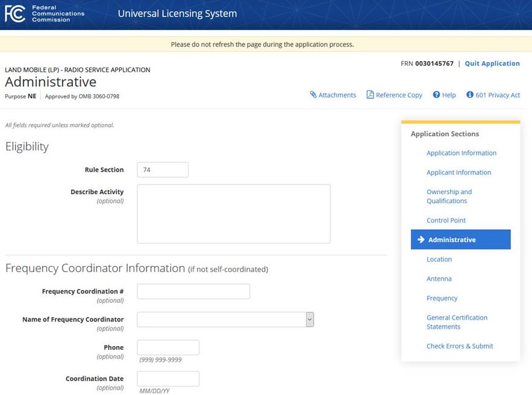
Task: Open General Certification Statements section
Action: pos(457,322)
